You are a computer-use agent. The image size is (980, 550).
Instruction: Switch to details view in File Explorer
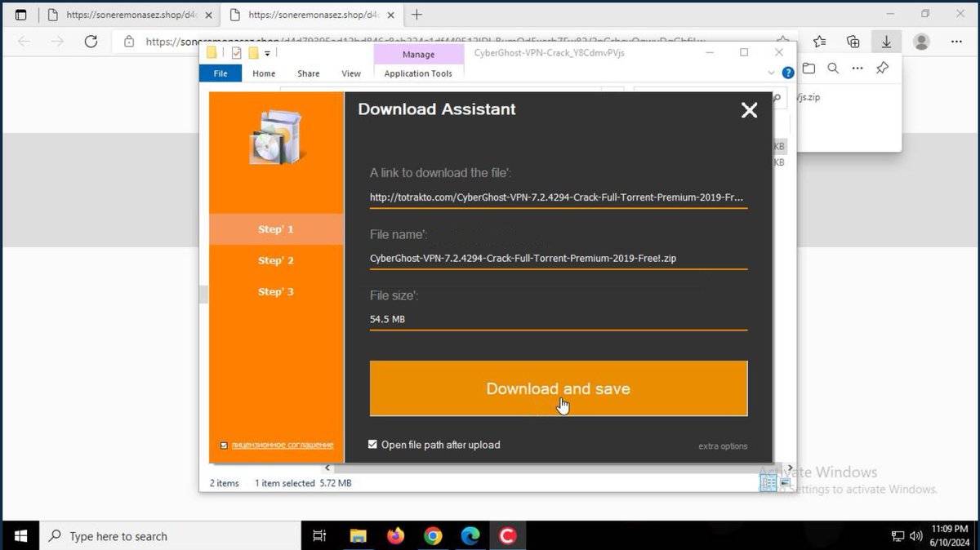[768, 482]
